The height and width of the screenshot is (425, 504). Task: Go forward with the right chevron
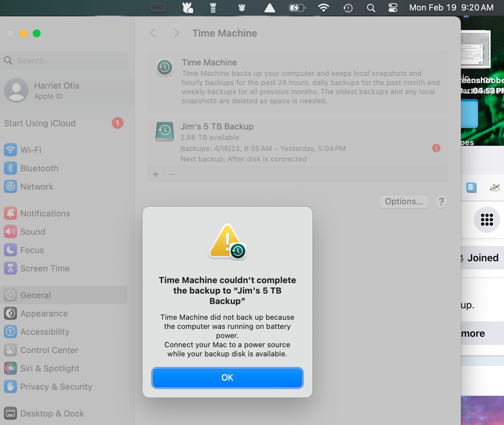point(176,33)
